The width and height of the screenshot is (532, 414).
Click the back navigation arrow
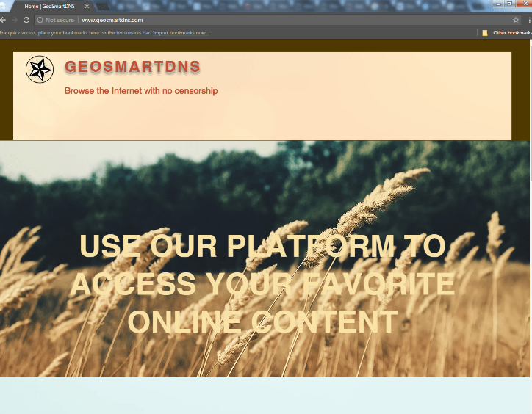tap(4, 20)
